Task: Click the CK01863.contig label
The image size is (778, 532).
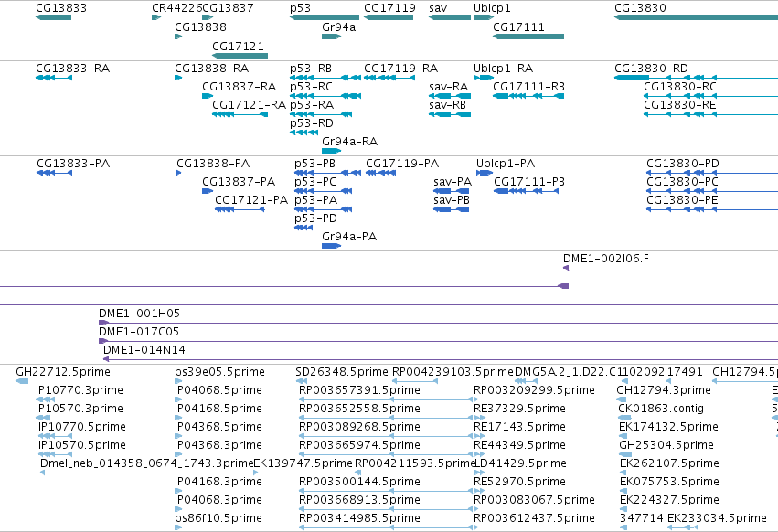Action: tap(660, 409)
